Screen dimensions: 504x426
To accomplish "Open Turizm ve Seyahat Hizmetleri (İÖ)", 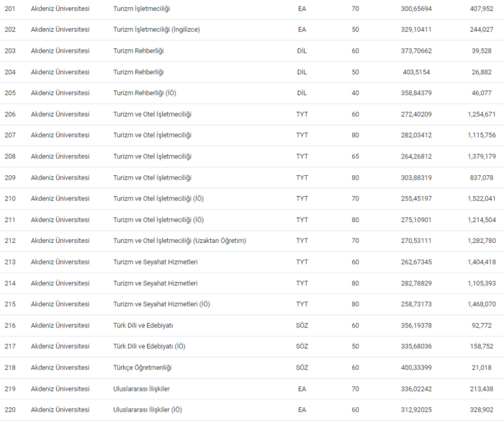I will click(x=162, y=304).
